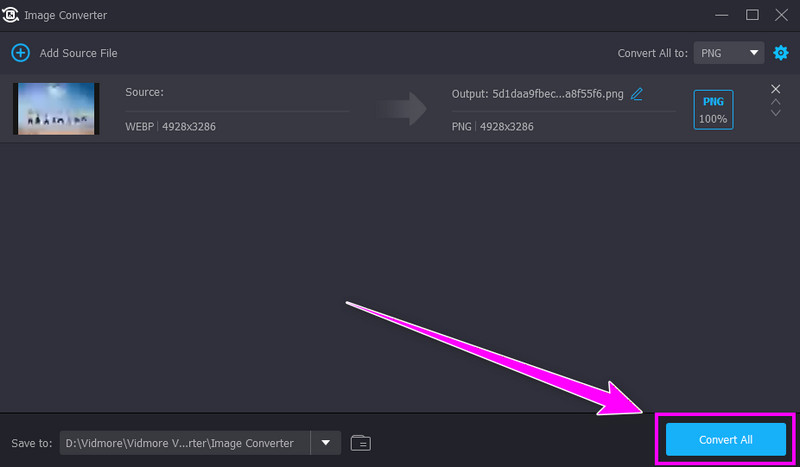Click the pencil icon to rename output
Screen dimensions: 800x467
click(x=637, y=94)
